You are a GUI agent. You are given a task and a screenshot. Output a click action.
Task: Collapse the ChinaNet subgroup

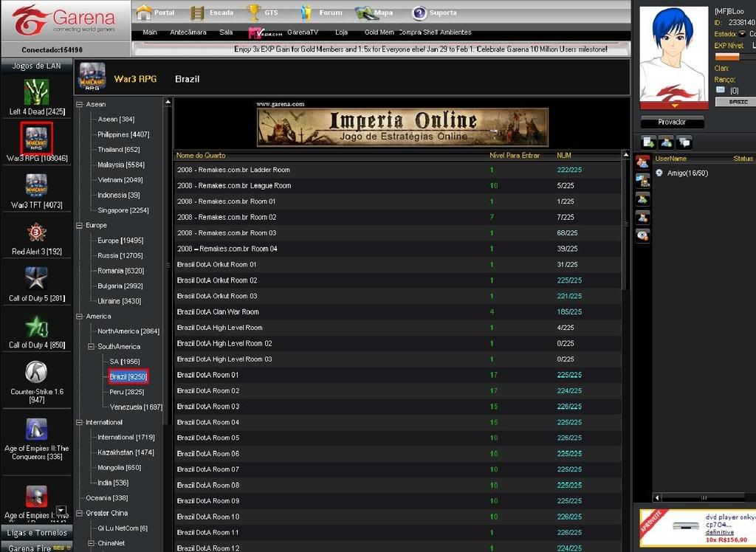[91, 543]
